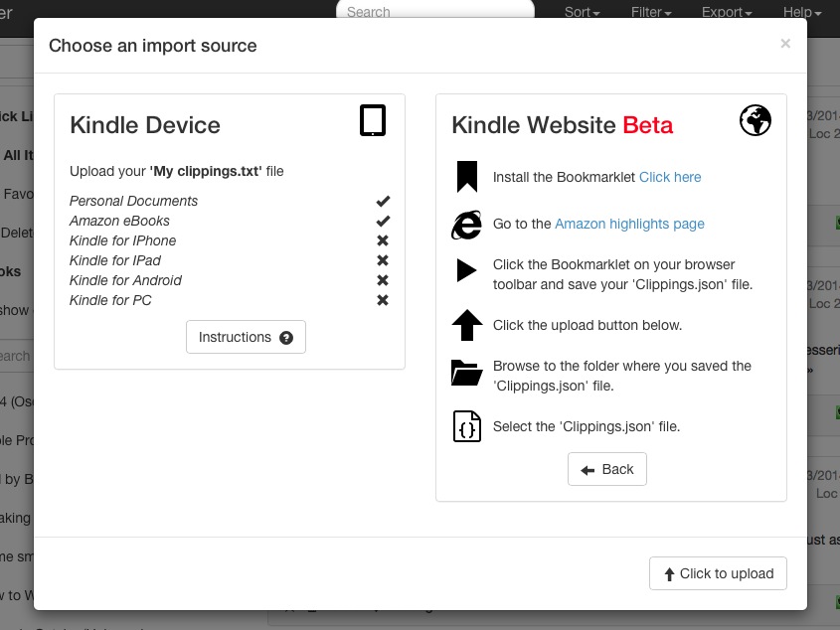The width and height of the screenshot is (840, 630).
Task: Open the Sort dropdown menu
Action: pyautogui.click(x=582, y=12)
